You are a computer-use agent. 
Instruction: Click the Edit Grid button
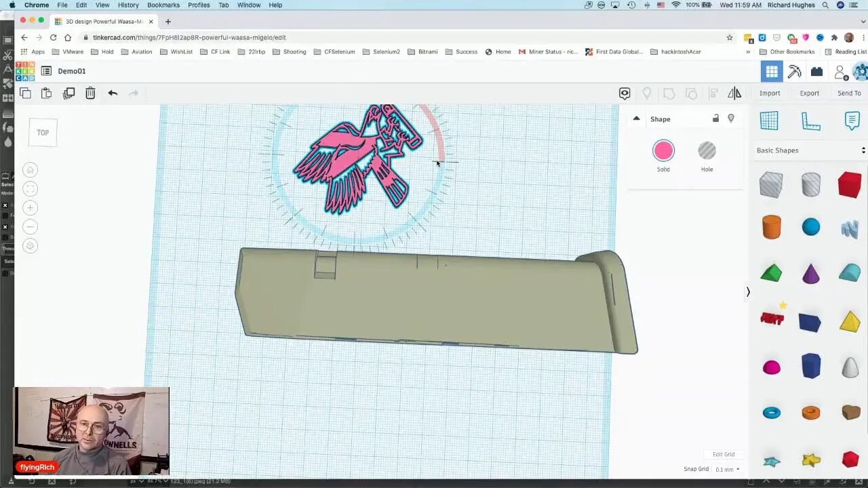tap(723, 454)
